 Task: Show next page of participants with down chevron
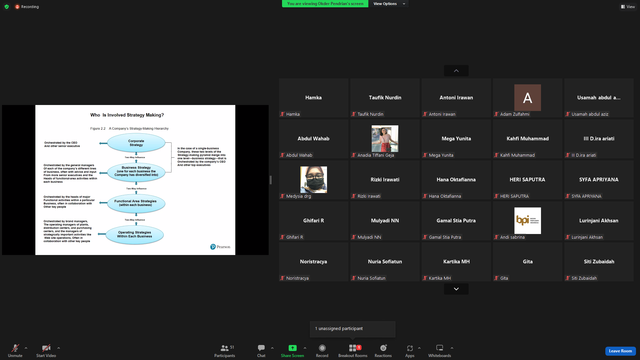456,289
